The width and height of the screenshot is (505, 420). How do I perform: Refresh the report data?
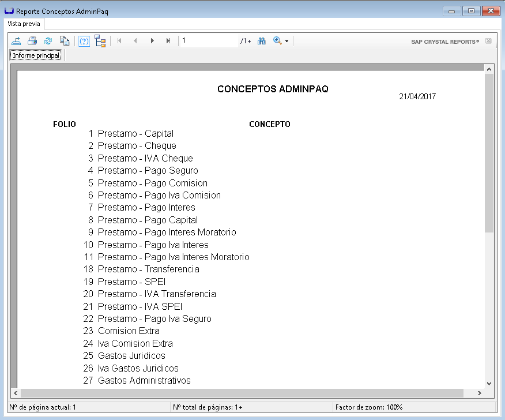click(48, 41)
